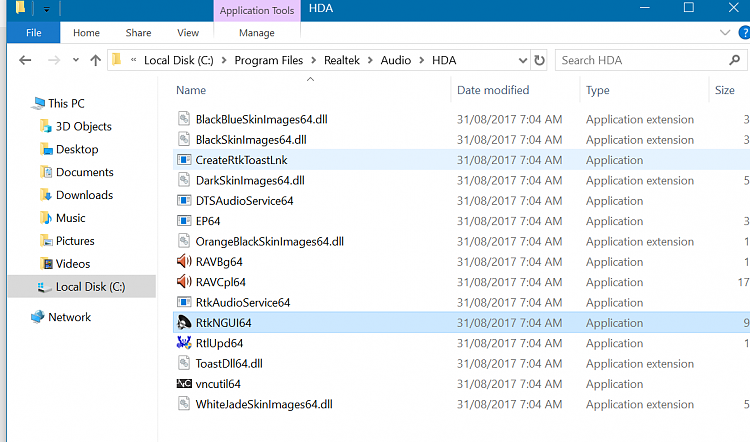Click the search magnifier icon
This screenshot has height=442, width=750.
point(735,60)
